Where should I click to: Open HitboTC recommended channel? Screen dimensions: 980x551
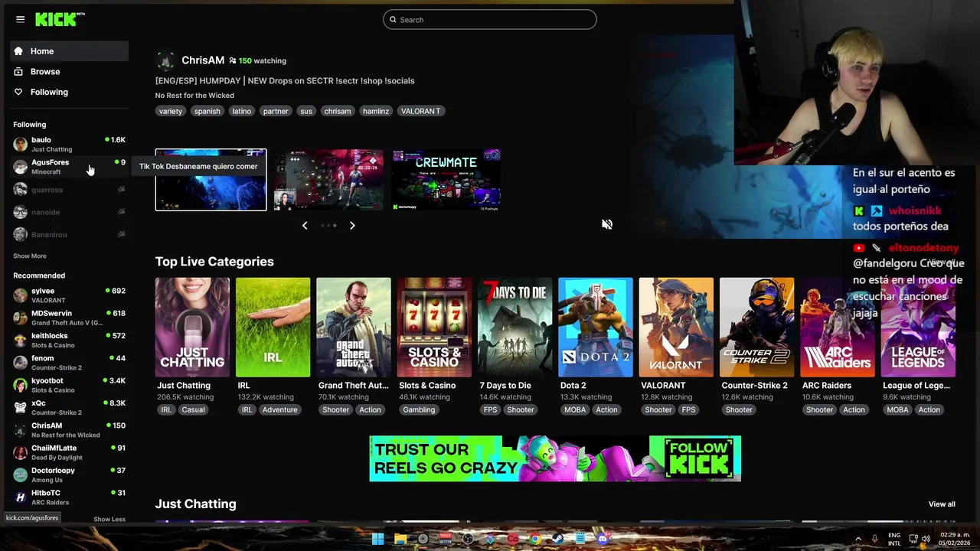click(69, 497)
